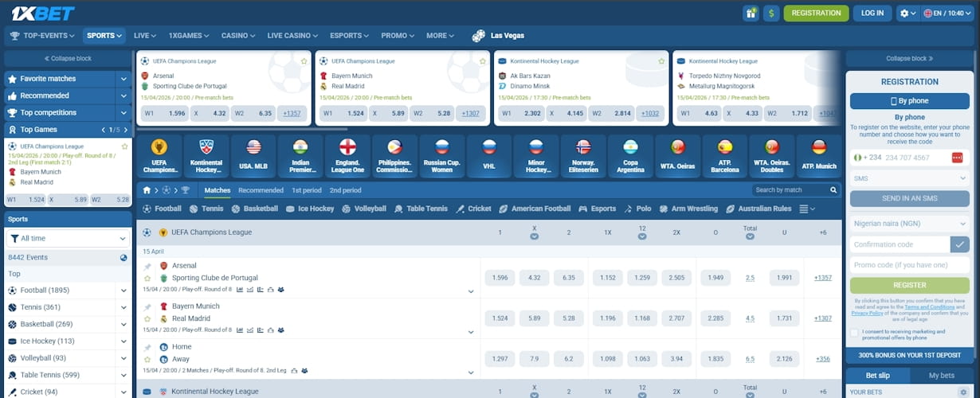This screenshot has width=980, height=398.
Task: Star the Arsenal match in the list
Action: click(x=147, y=278)
